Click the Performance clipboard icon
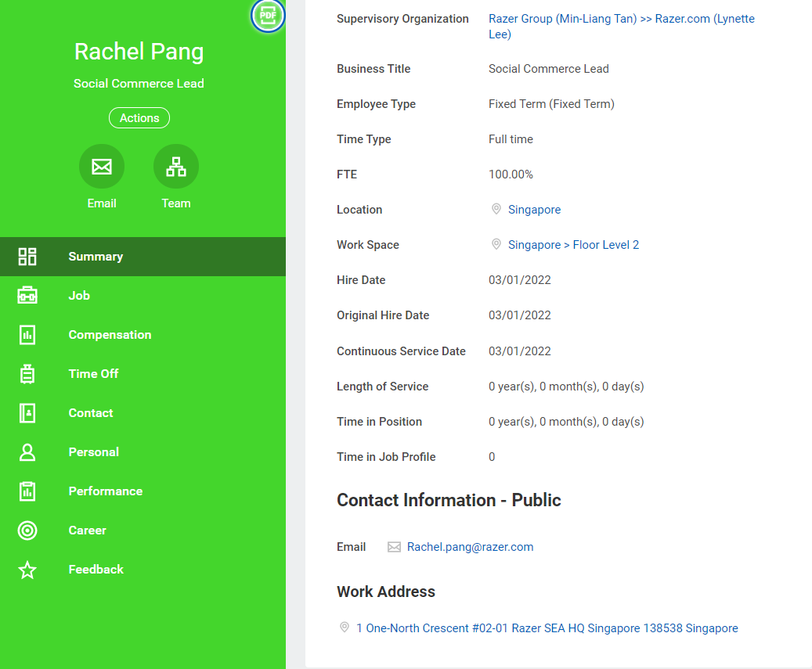 tap(27, 491)
